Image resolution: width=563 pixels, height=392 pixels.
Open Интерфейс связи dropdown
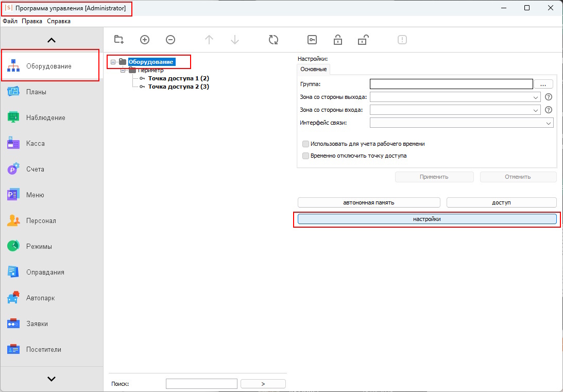462,123
